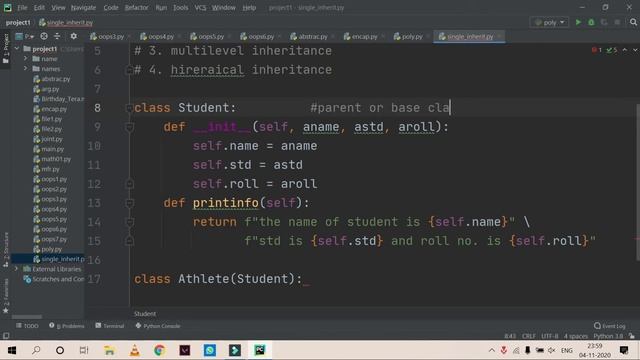Image resolution: width=640 pixels, height=360 pixels.
Task: Open Chrome from the taskbar
Action: 160,350
